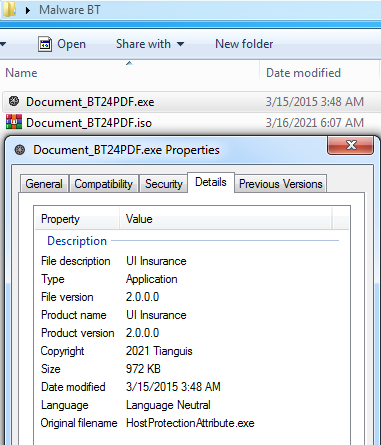Select the Copyright value 2021 Tianguis

click(x=159, y=351)
